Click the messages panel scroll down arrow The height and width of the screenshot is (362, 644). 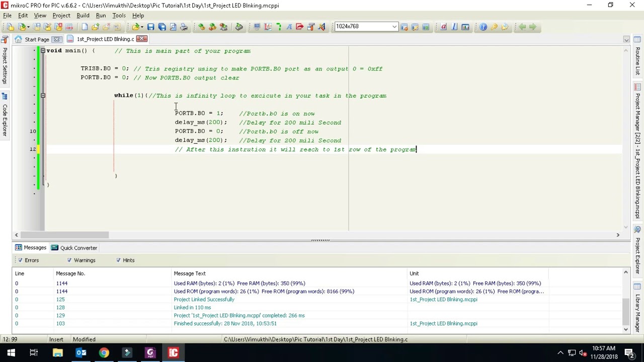[x=626, y=329]
